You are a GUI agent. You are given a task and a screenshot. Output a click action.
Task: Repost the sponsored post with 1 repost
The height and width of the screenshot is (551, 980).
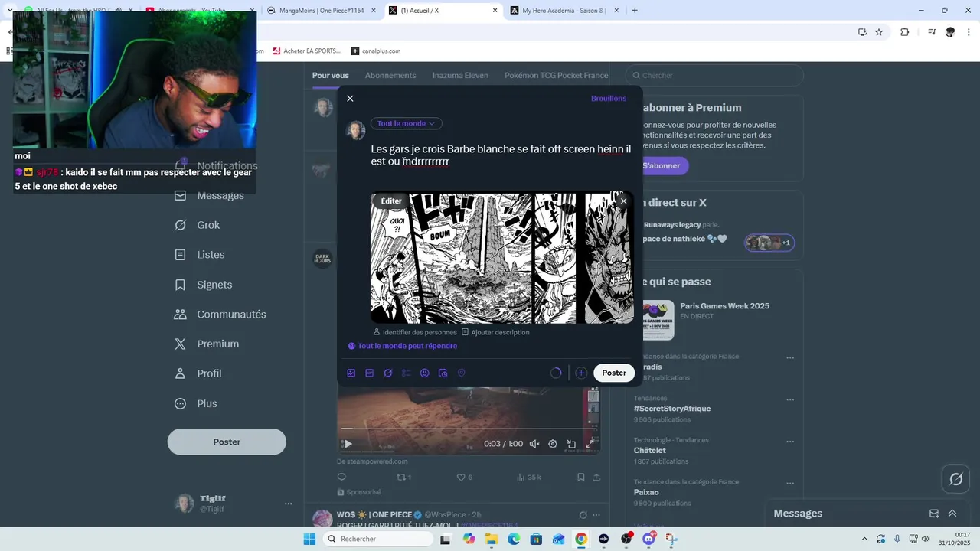(403, 477)
